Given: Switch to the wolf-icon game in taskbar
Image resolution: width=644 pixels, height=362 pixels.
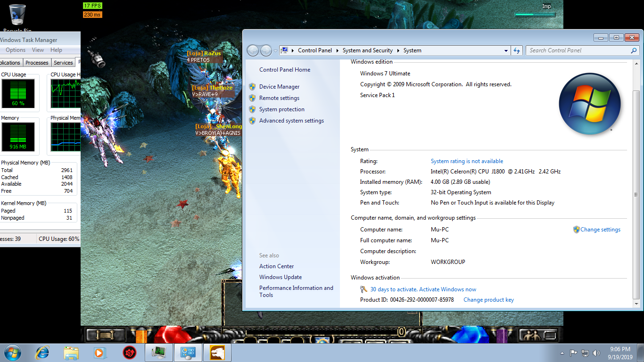Looking at the screenshot, I should pos(217,353).
